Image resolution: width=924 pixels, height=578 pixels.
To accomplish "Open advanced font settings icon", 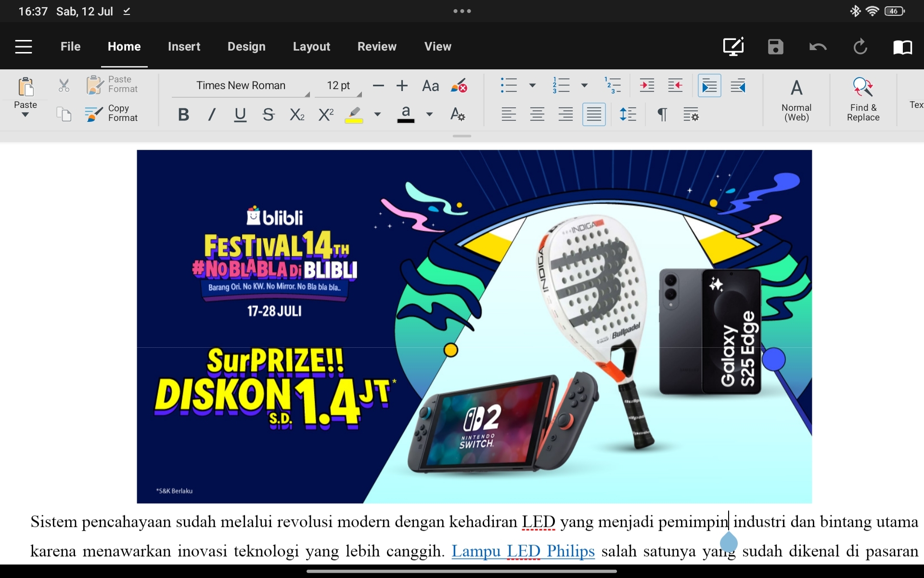I will tap(458, 115).
